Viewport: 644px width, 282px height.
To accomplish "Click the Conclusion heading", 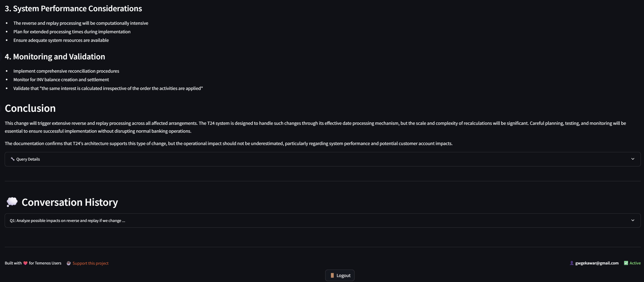I will tap(30, 108).
